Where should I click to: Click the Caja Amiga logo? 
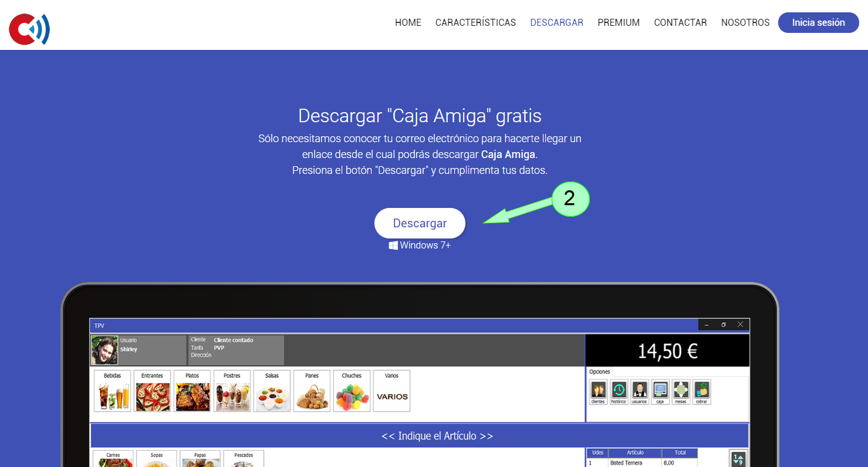pos(29,28)
